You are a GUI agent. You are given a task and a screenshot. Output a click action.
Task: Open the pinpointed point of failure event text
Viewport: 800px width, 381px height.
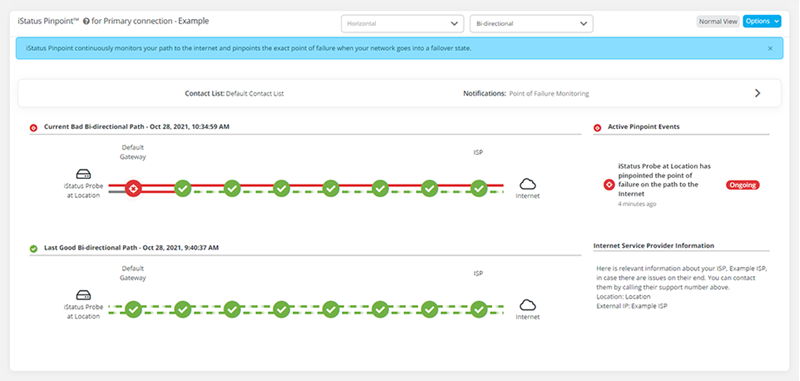click(x=664, y=180)
